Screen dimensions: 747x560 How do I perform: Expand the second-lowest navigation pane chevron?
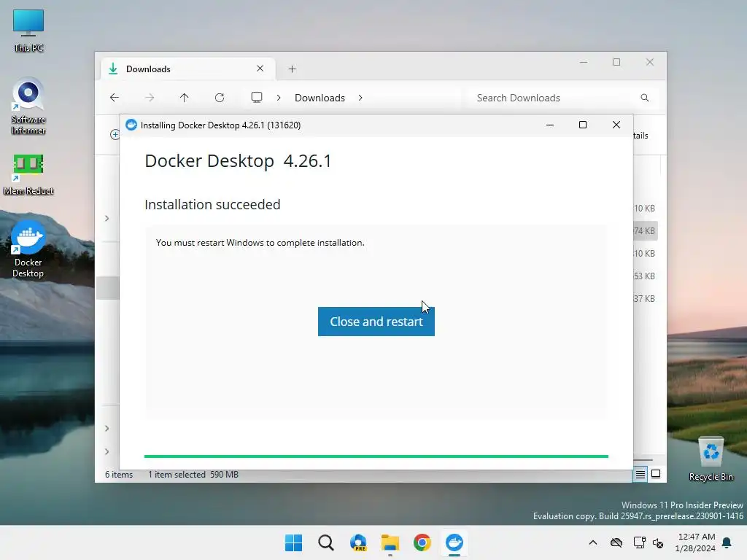point(107,428)
